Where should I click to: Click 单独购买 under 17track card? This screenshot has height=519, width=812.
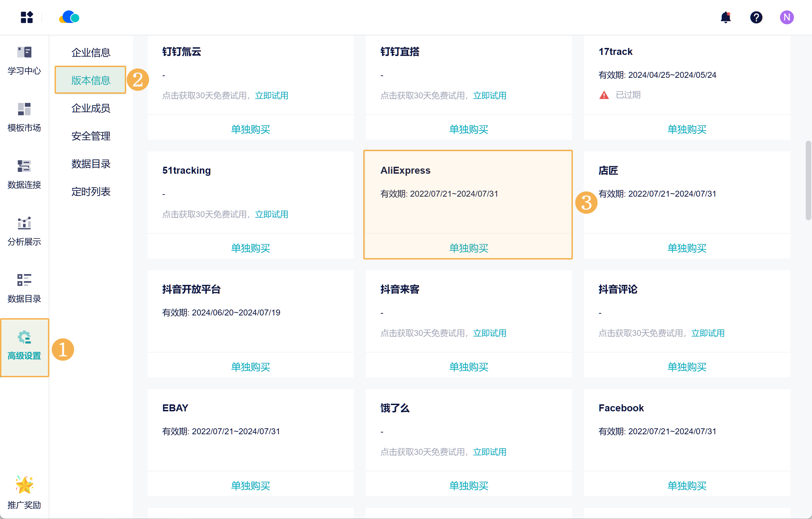(687, 129)
